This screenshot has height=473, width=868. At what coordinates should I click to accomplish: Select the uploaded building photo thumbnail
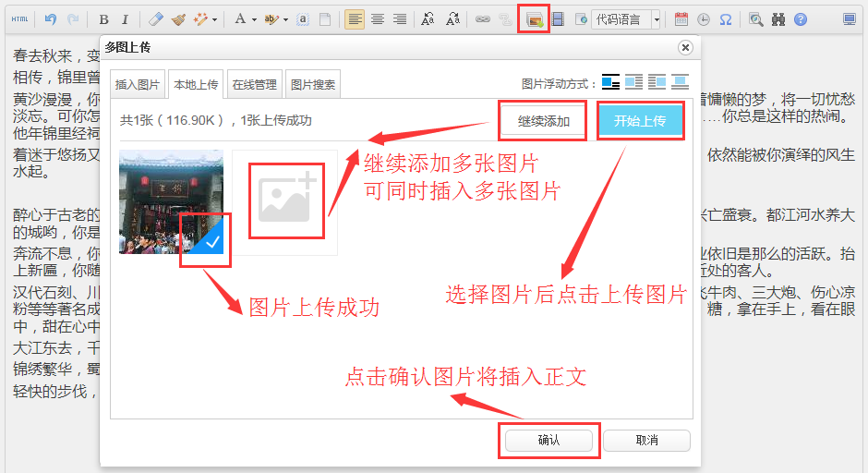(x=171, y=201)
